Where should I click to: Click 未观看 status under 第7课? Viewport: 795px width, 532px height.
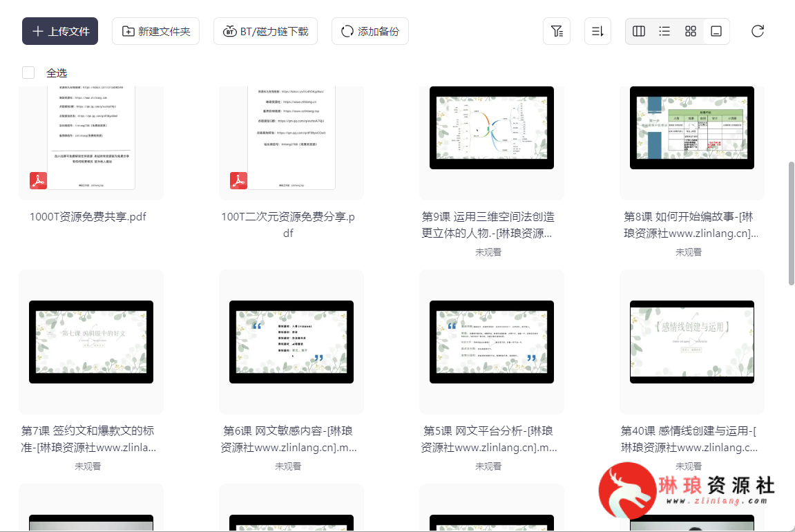[88, 466]
